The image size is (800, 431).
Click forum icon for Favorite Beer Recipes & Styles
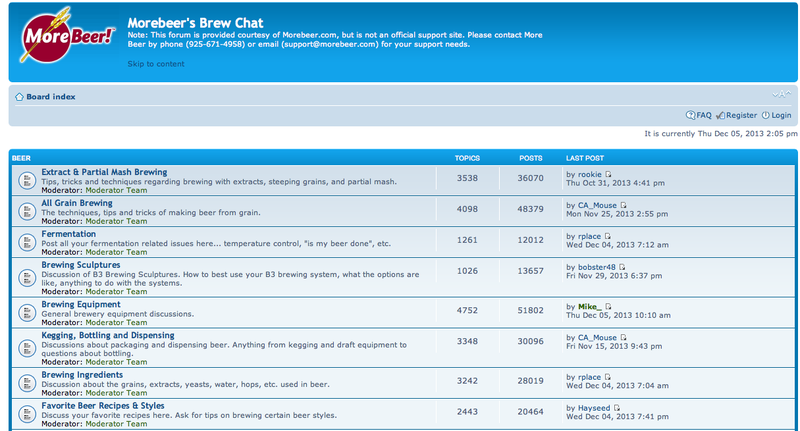[x=27, y=414]
